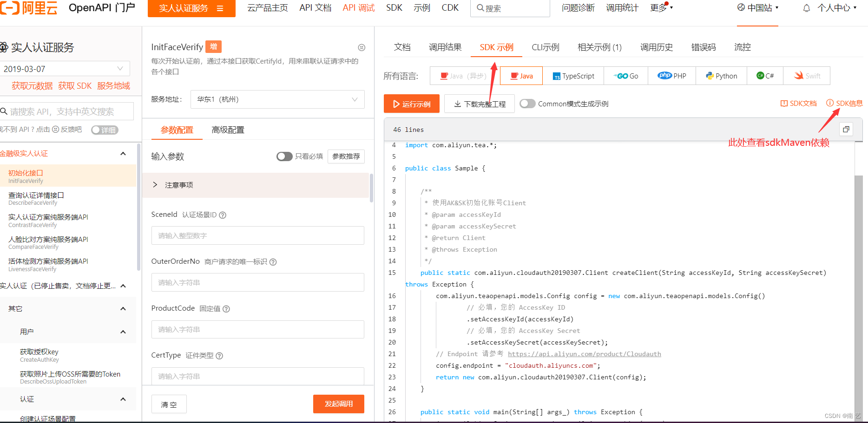Toggle the 详细 switch in sidebar
This screenshot has width=868, height=423.
coord(105,130)
